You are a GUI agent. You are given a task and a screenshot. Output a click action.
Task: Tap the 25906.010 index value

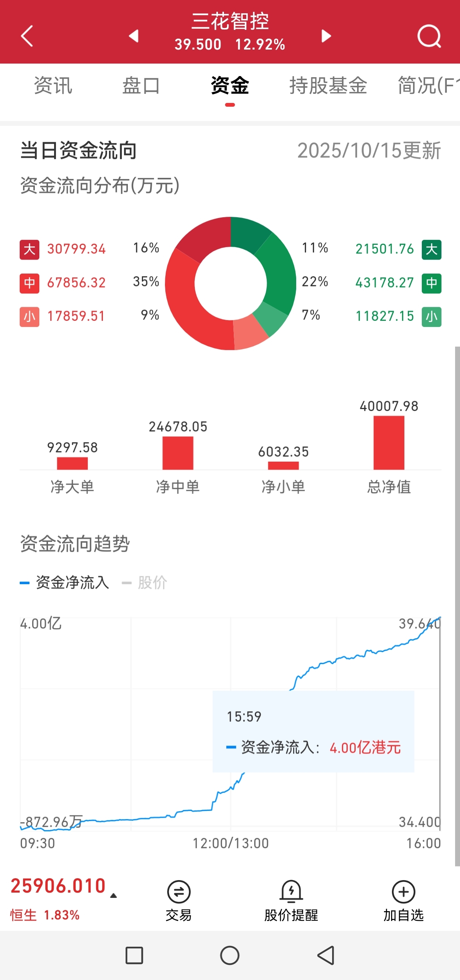pyautogui.click(x=58, y=886)
